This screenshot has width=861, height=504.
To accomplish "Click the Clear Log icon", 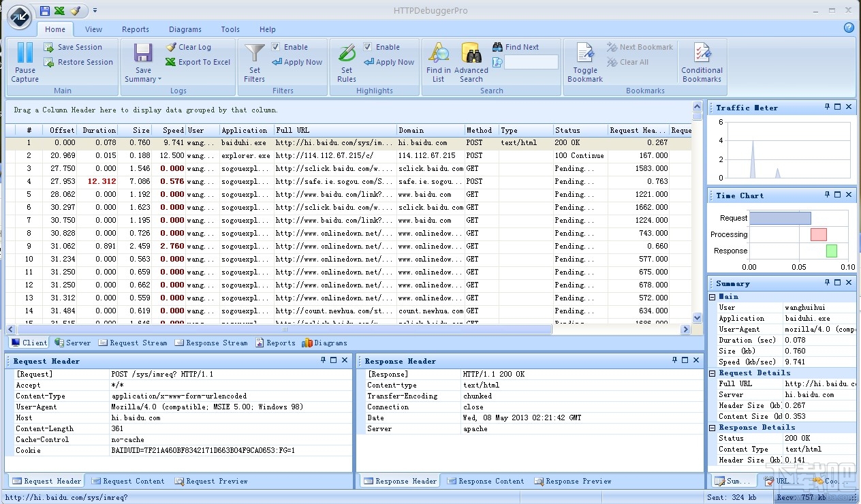I will click(171, 47).
